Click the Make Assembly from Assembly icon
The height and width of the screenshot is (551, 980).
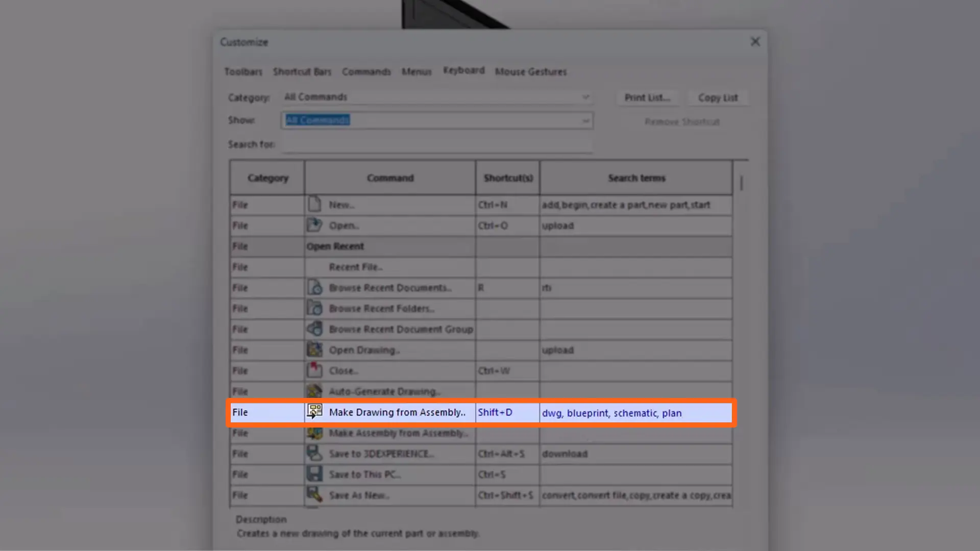coord(314,433)
